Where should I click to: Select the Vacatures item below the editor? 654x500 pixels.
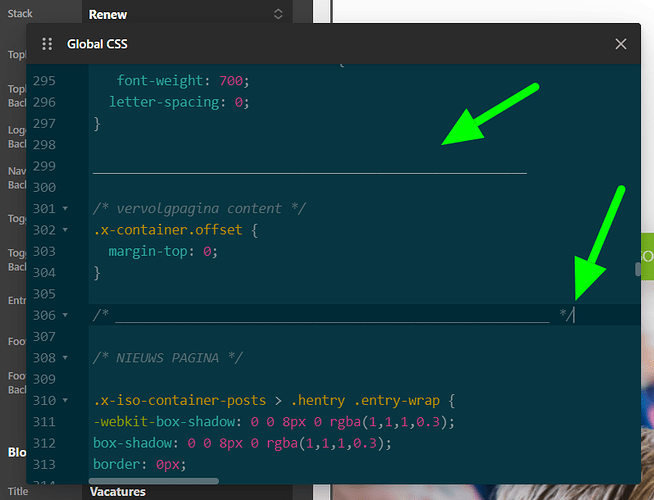pos(117,491)
